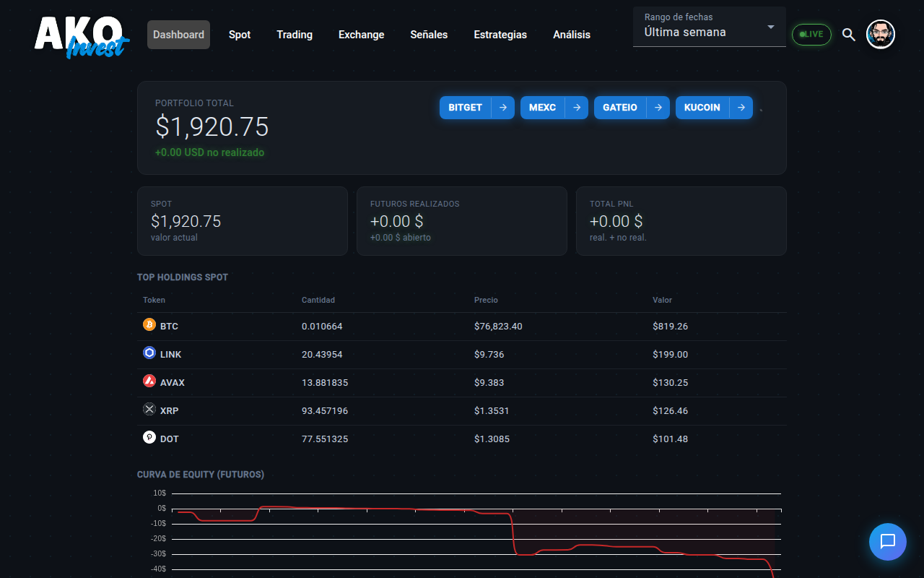Screen dimensions: 924x578
Task: Click the BTC quantity 0.010664
Action: coord(322,327)
